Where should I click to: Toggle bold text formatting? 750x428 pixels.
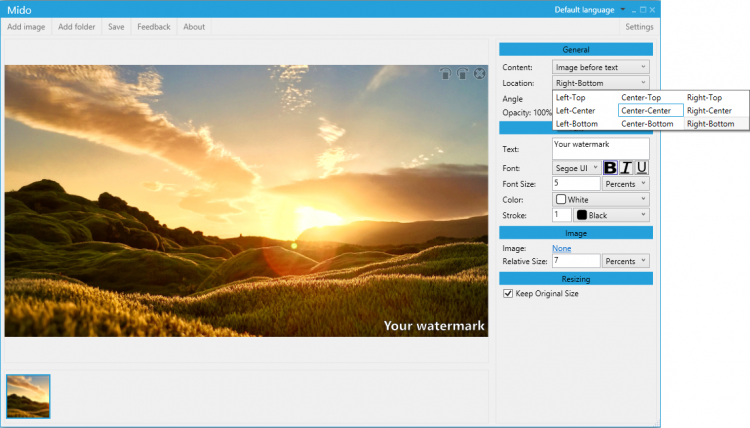[611, 168]
